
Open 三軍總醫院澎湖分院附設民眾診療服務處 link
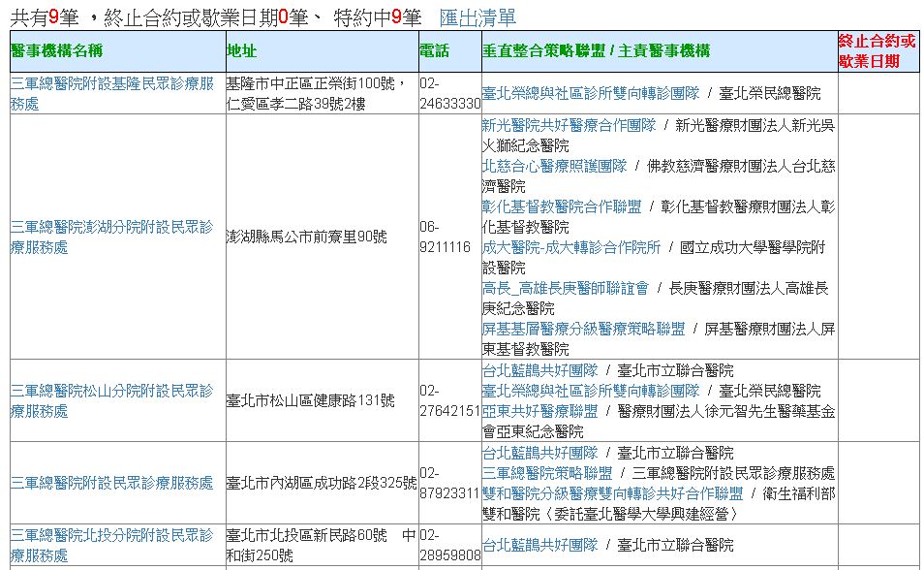click(112, 237)
